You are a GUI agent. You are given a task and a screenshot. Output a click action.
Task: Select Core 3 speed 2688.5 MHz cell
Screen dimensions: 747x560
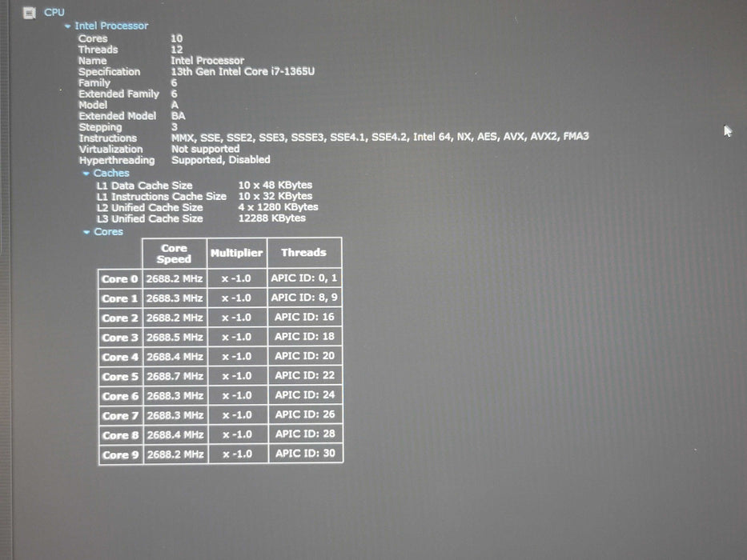tap(175, 337)
